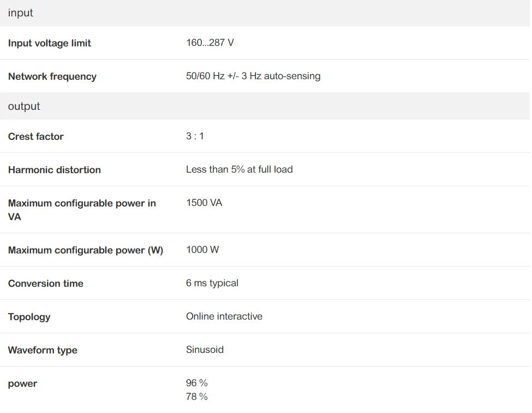
Task: Select the 1500 VA value
Action: (x=204, y=203)
